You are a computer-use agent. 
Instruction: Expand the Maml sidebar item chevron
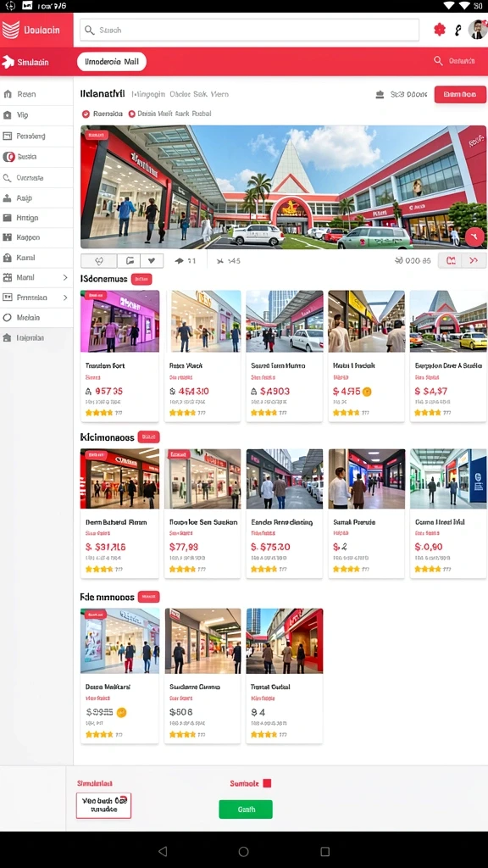[x=65, y=277]
